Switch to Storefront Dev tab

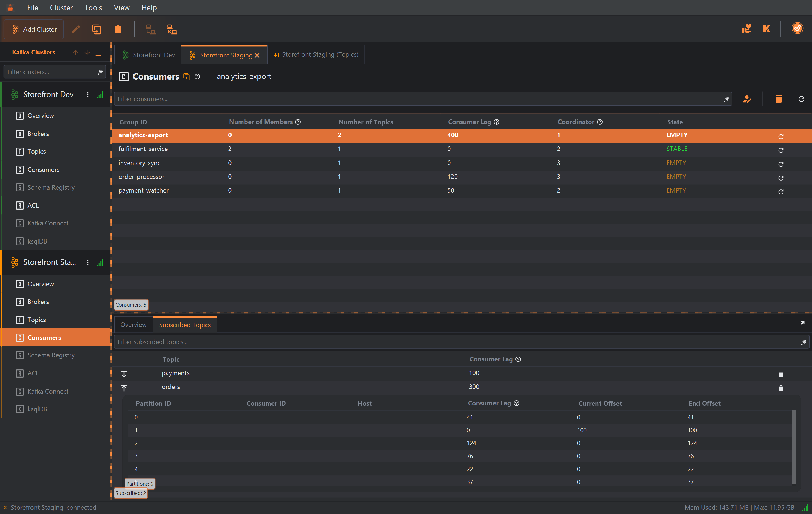coord(148,55)
